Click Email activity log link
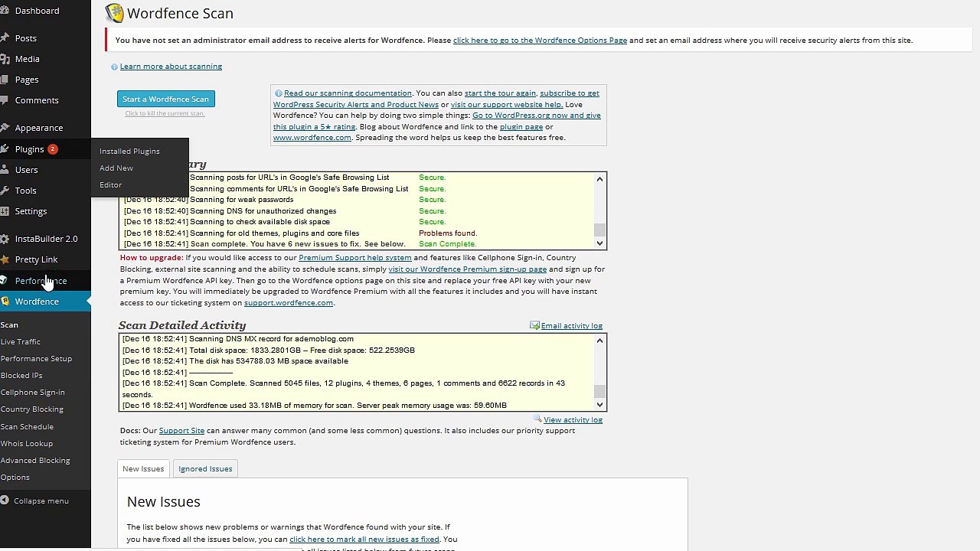The image size is (980, 551). point(572,326)
